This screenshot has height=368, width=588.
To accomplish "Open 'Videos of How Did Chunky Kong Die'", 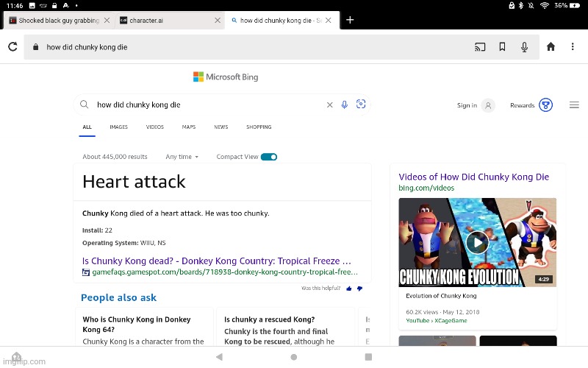I will (x=473, y=177).
